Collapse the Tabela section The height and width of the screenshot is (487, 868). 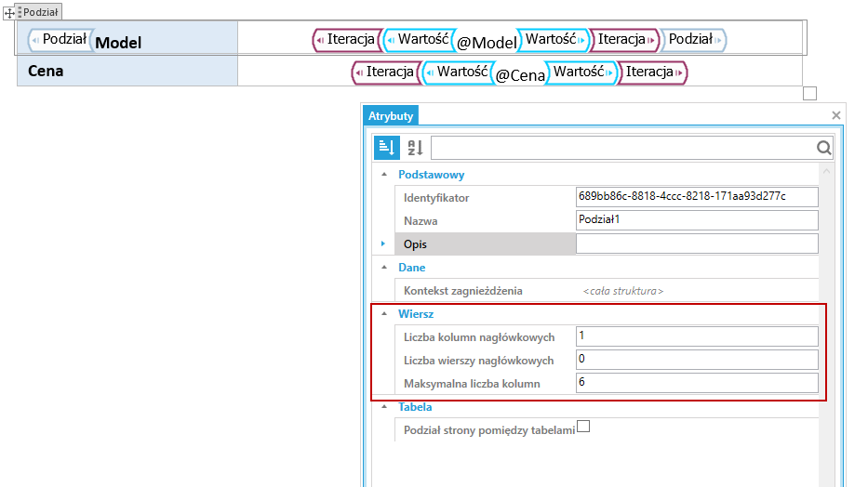point(384,407)
